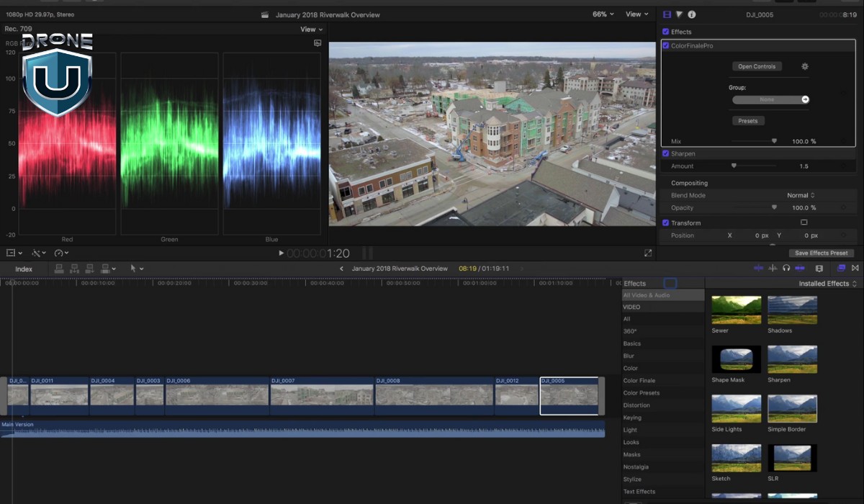Select Color Presets effects category
Image resolution: width=864 pixels, height=504 pixels.
(641, 393)
